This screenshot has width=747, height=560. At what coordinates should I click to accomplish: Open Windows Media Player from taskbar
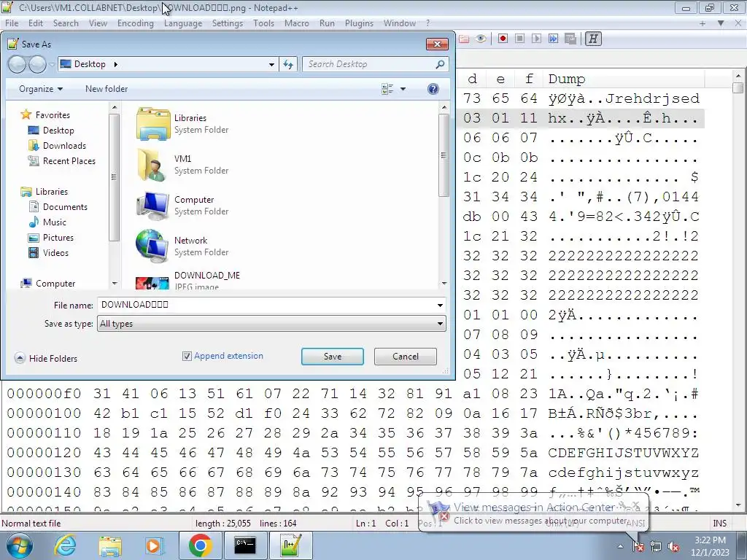pos(154,545)
